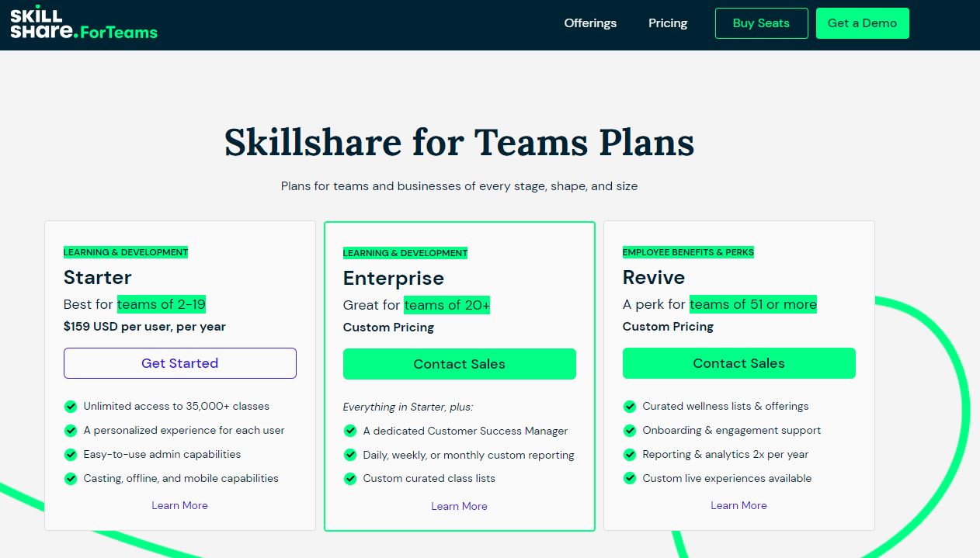Click Get Started on Starter plan
Screen dimensions: 980x558
(x=180, y=363)
